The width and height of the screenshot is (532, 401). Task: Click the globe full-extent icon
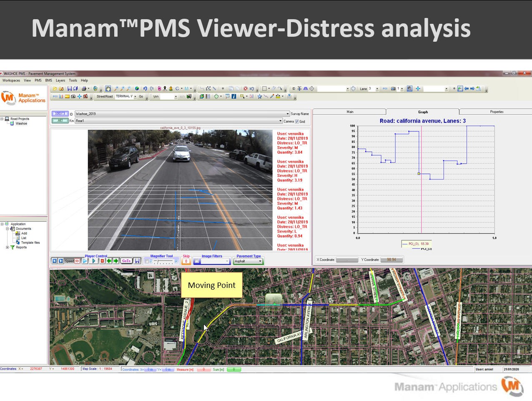point(137,89)
